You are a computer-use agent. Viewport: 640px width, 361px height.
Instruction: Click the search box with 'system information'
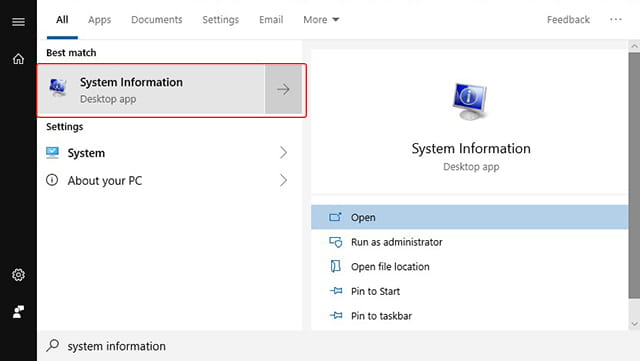pyautogui.click(x=338, y=346)
